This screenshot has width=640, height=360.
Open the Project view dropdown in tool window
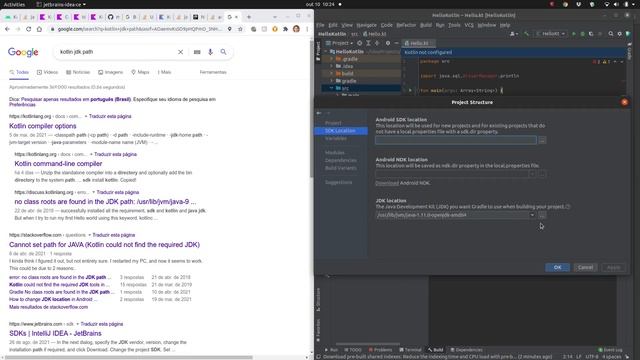tap(340, 43)
